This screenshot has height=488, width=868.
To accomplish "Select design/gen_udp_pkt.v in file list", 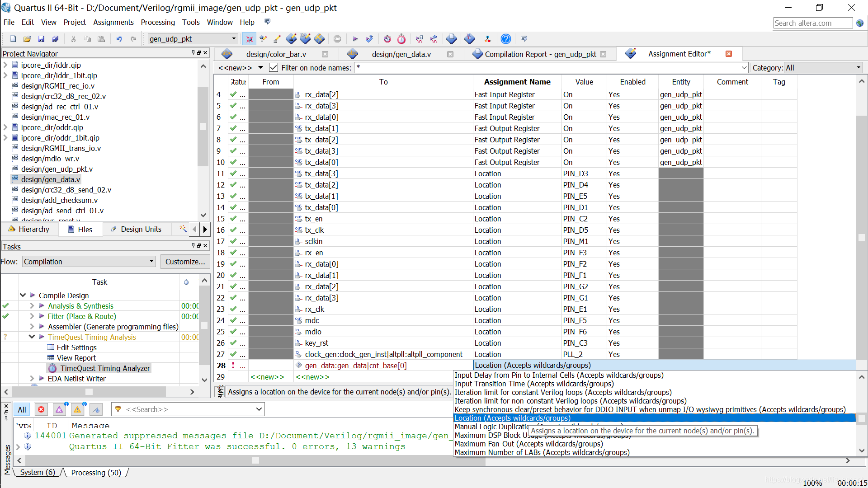I will pyautogui.click(x=57, y=169).
